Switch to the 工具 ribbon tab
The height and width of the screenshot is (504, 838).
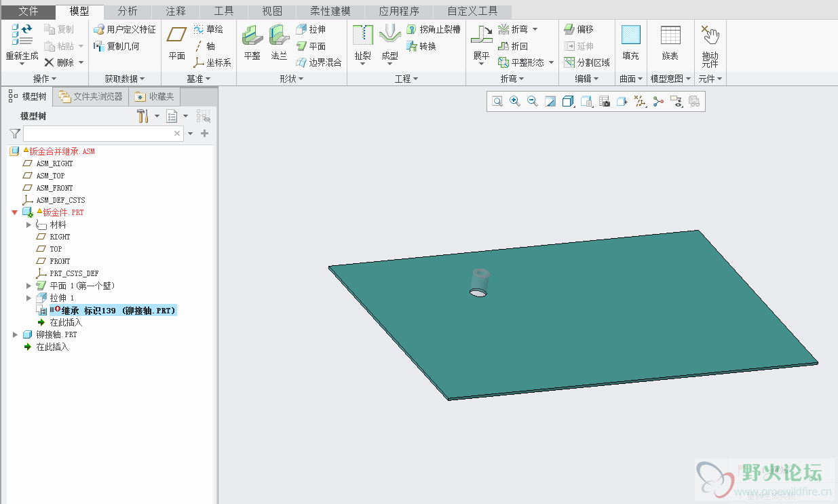click(223, 12)
